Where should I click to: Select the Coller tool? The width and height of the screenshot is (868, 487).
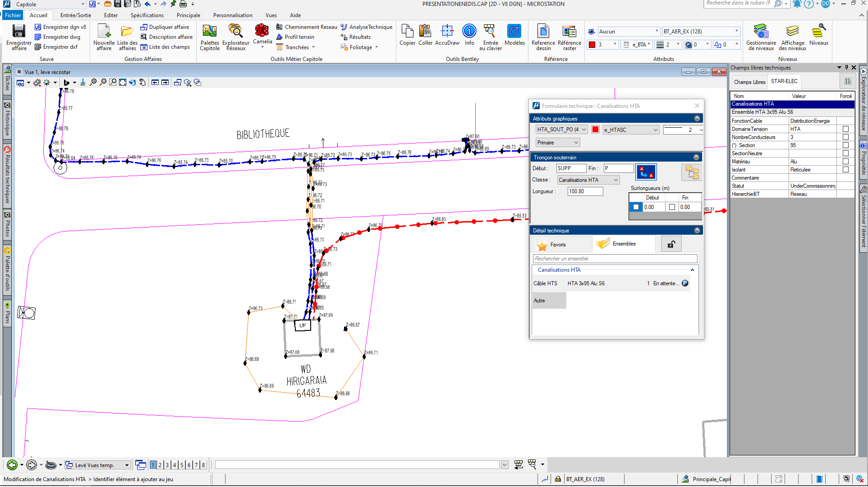point(425,35)
